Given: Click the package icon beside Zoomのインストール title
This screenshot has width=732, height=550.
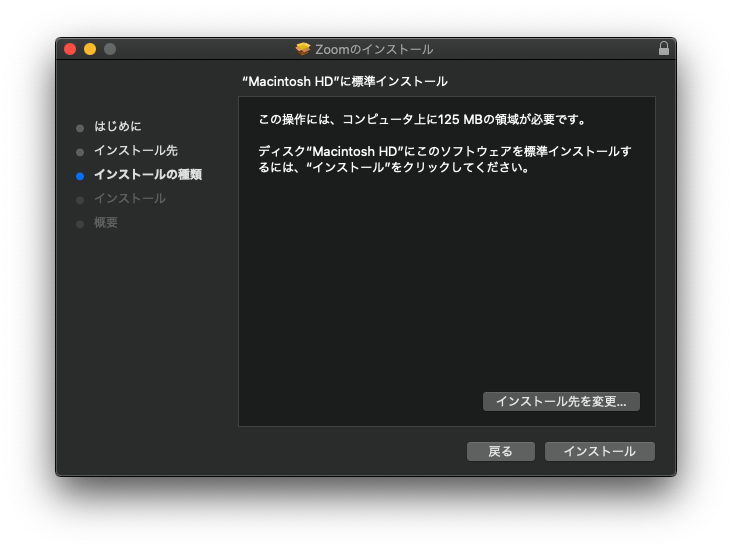Looking at the screenshot, I should click(303, 49).
